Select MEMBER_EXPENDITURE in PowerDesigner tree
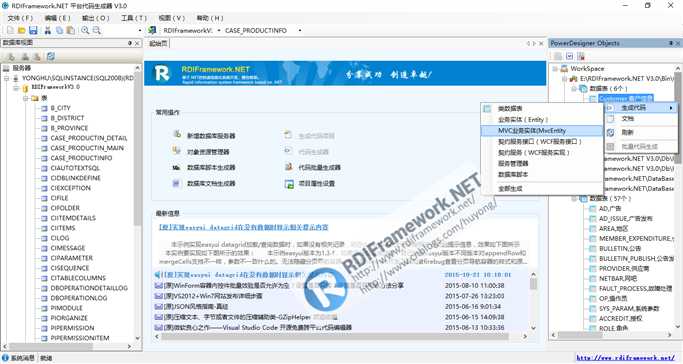Image resolution: width=683 pixels, height=364 pixels. click(x=636, y=239)
